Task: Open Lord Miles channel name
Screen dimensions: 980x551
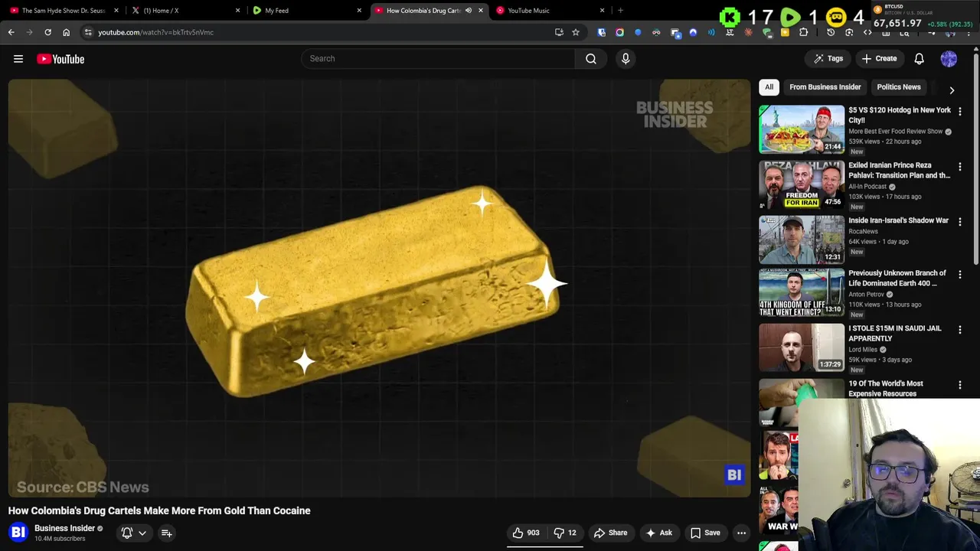Action: (x=863, y=350)
